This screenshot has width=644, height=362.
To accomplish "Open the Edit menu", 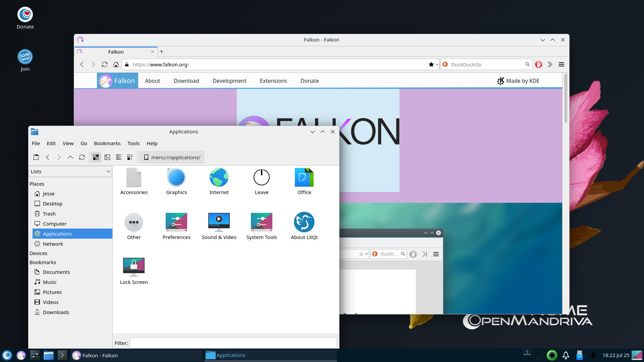I will 51,143.
